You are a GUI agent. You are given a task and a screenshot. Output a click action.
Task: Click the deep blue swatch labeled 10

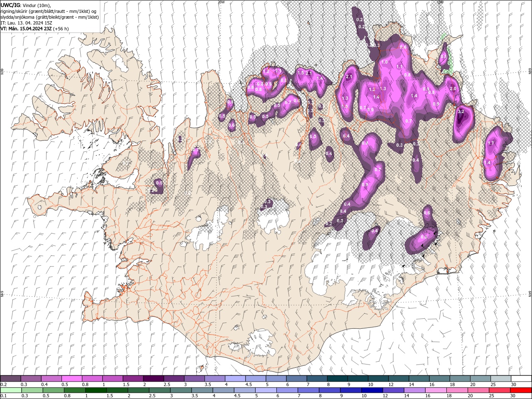pyautogui.click(x=371, y=390)
